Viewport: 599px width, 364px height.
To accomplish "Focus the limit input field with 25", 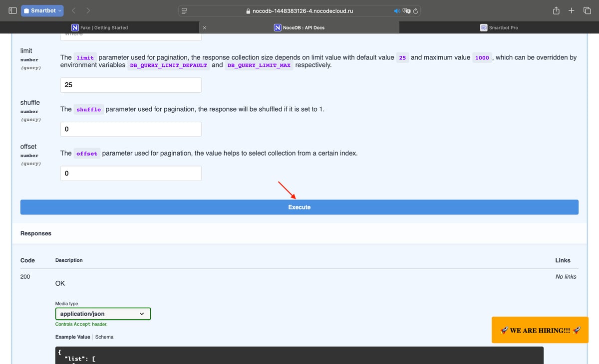I will pos(131,85).
